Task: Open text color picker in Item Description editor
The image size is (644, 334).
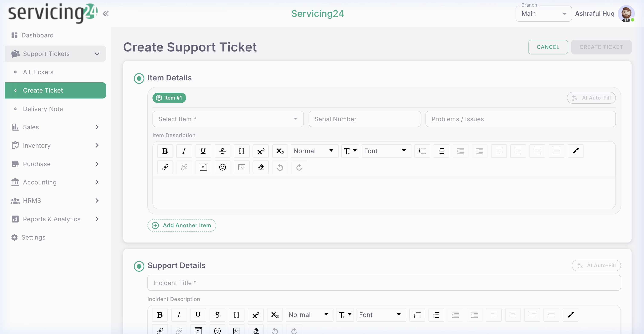Action: [x=575, y=151]
